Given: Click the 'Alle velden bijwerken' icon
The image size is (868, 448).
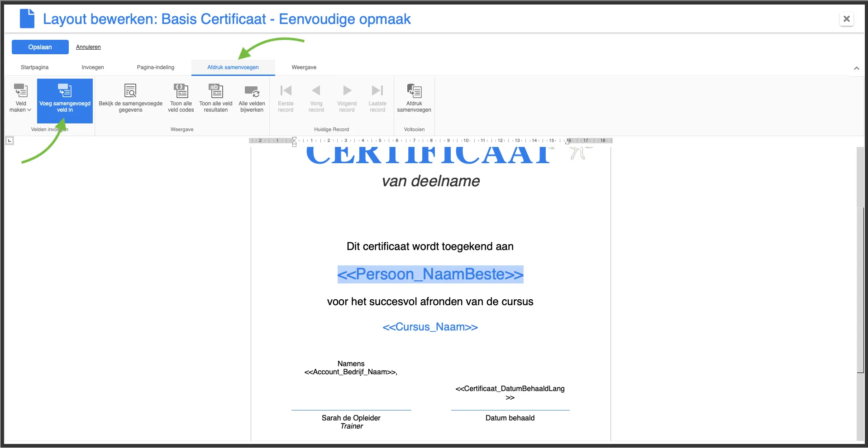Looking at the screenshot, I should (x=252, y=97).
